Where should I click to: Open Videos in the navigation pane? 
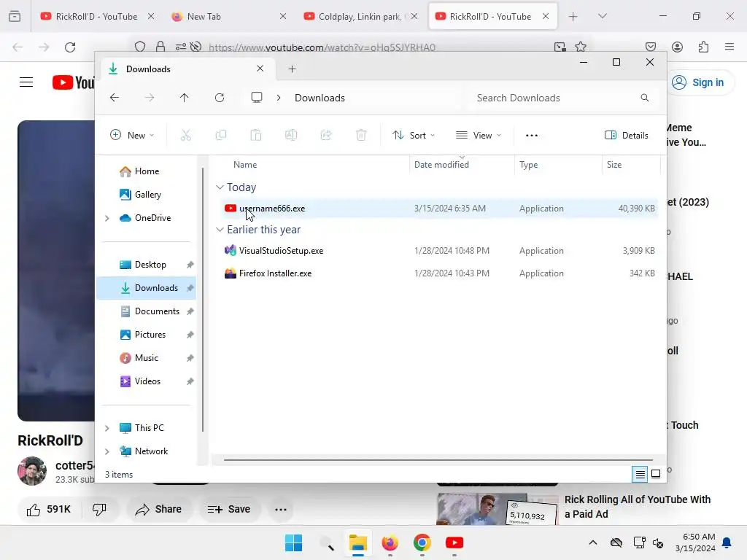pyautogui.click(x=147, y=381)
